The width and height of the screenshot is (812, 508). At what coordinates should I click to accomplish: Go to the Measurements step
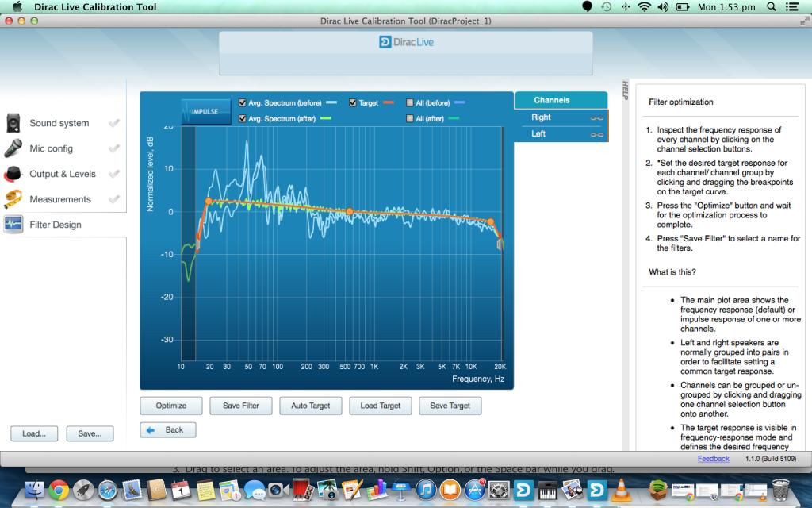(x=60, y=199)
